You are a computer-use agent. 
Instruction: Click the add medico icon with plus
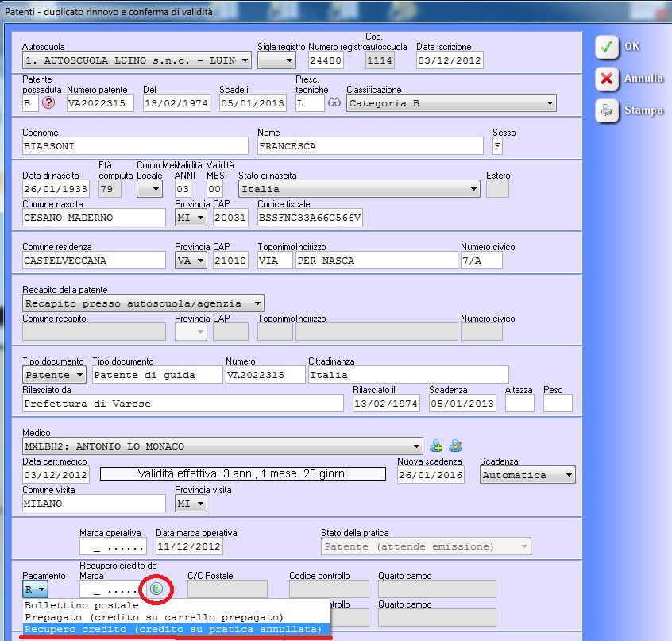436,446
